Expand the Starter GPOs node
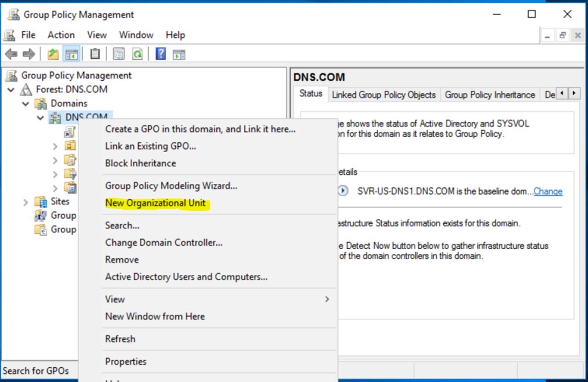588x382 pixels. [x=55, y=188]
